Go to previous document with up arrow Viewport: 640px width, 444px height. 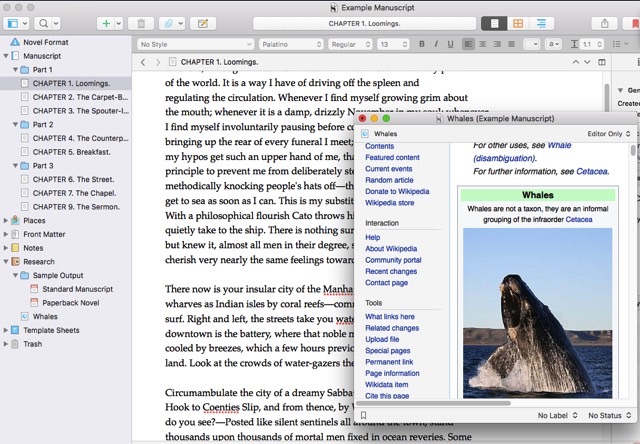[576, 62]
